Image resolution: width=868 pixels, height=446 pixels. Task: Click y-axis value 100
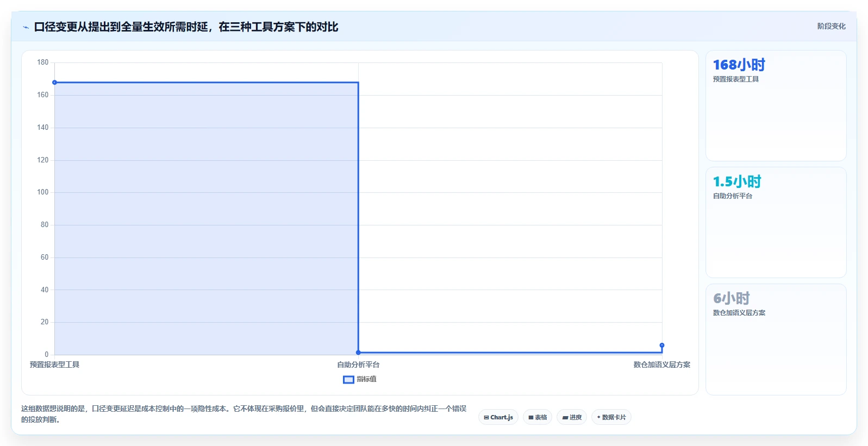(x=43, y=192)
